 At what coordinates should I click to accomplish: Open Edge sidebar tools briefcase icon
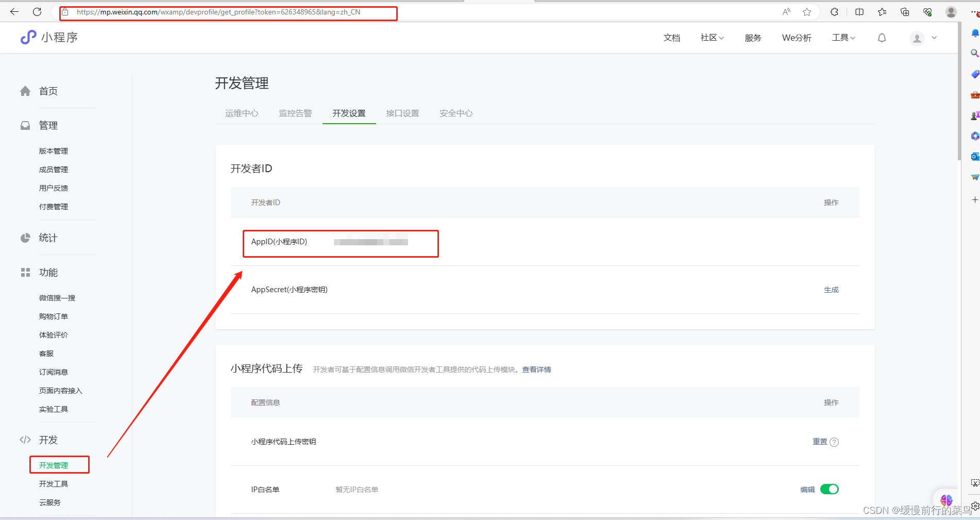(x=974, y=95)
